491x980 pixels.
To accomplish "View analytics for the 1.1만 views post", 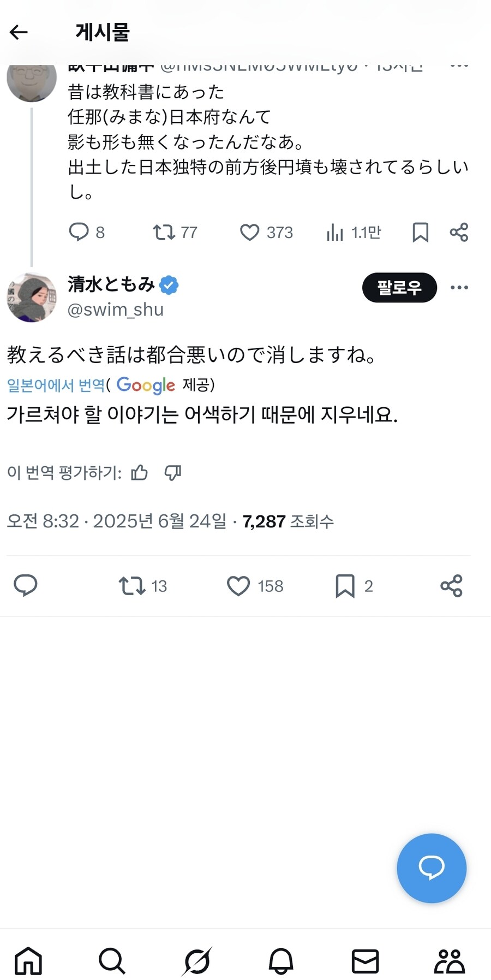I will pos(335,232).
